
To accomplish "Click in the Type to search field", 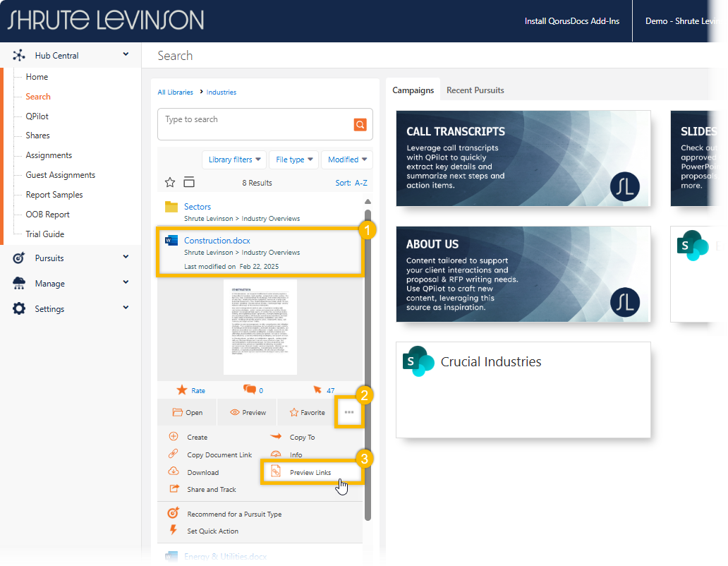I will tap(254, 124).
